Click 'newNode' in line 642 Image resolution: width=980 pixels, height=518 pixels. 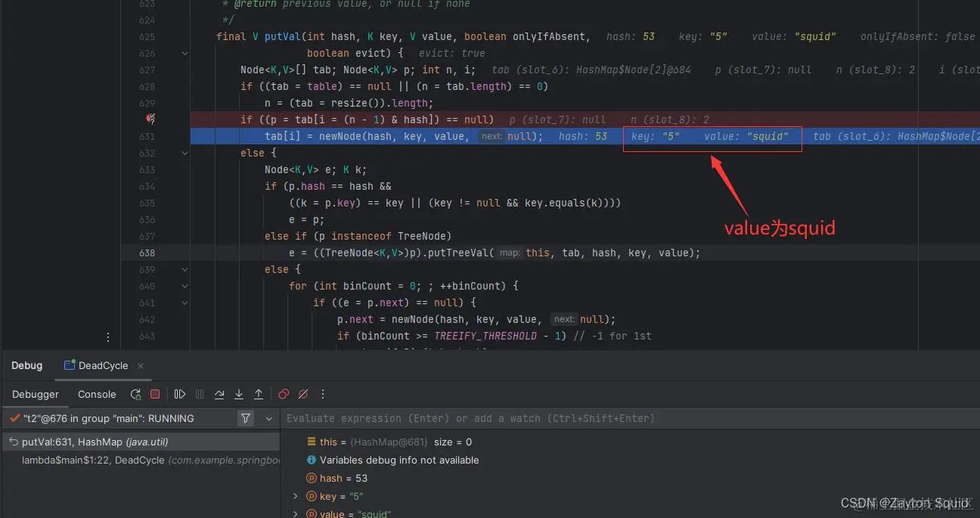click(413, 319)
